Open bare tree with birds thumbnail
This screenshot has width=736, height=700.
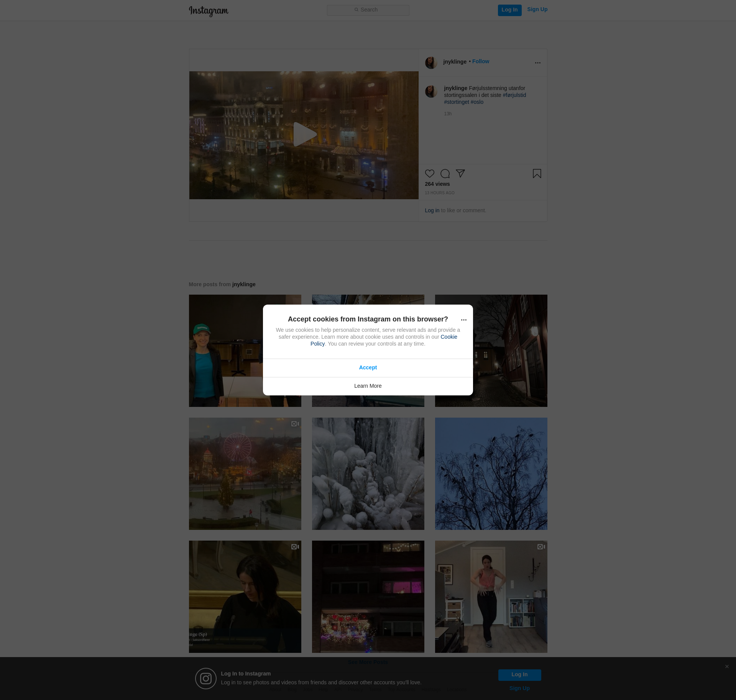491,474
